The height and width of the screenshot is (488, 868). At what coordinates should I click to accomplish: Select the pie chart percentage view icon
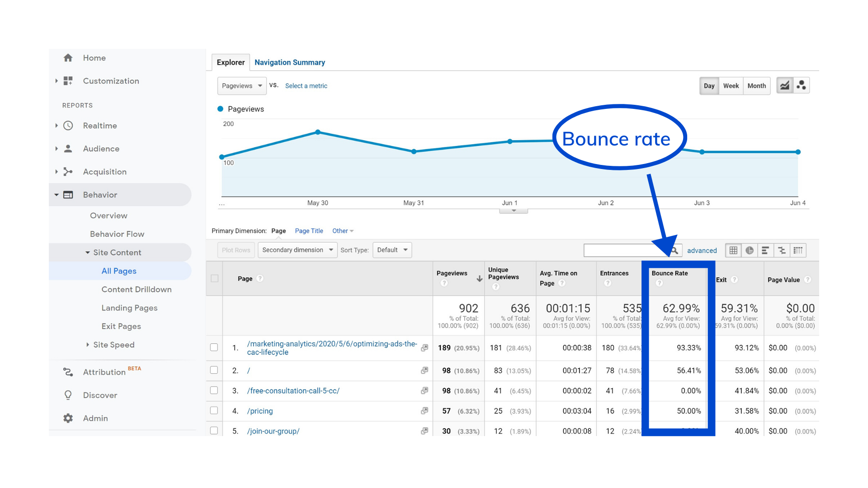tap(750, 250)
